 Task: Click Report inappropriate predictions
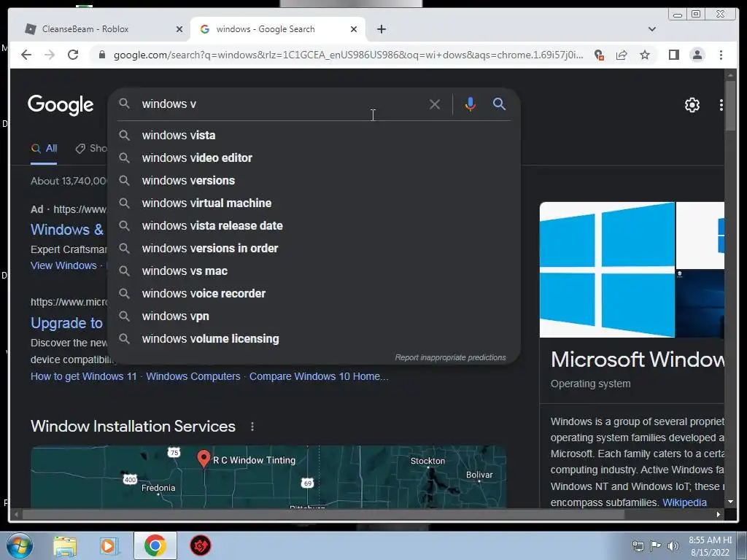[450, 357]
